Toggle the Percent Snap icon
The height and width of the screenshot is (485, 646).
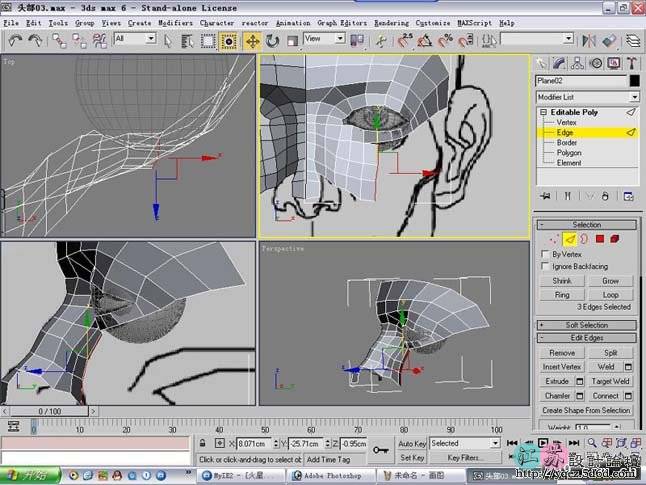(x=445, y=40)
